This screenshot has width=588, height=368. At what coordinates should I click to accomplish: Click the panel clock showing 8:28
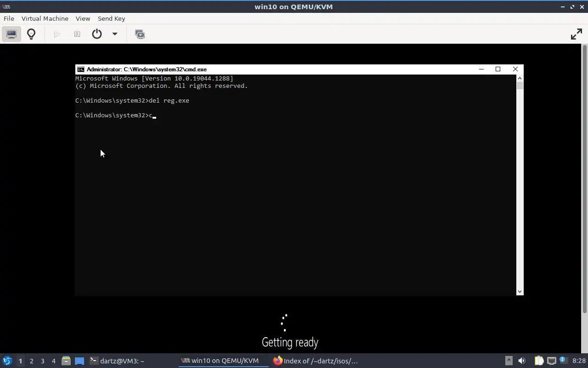coord(579,361)
